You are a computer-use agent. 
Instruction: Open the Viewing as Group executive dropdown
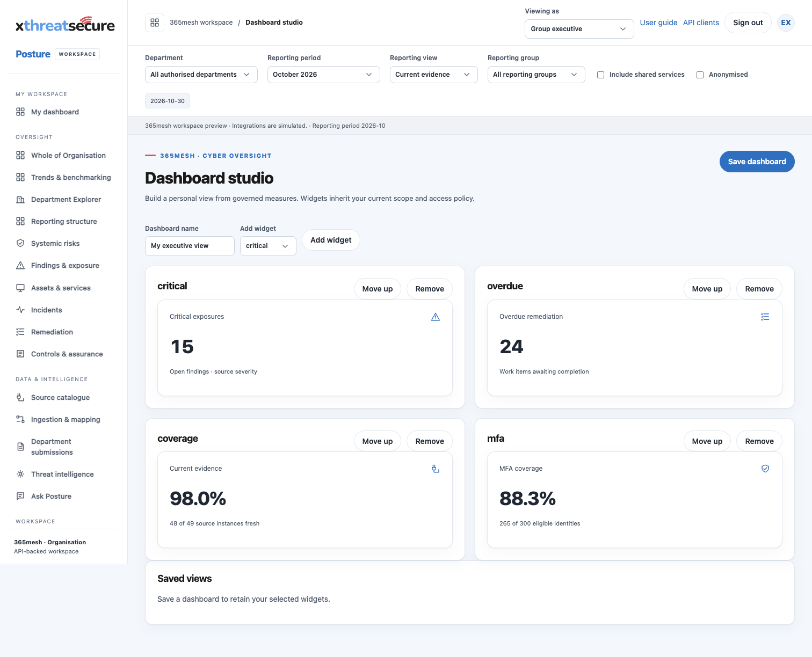click(579, 29)
